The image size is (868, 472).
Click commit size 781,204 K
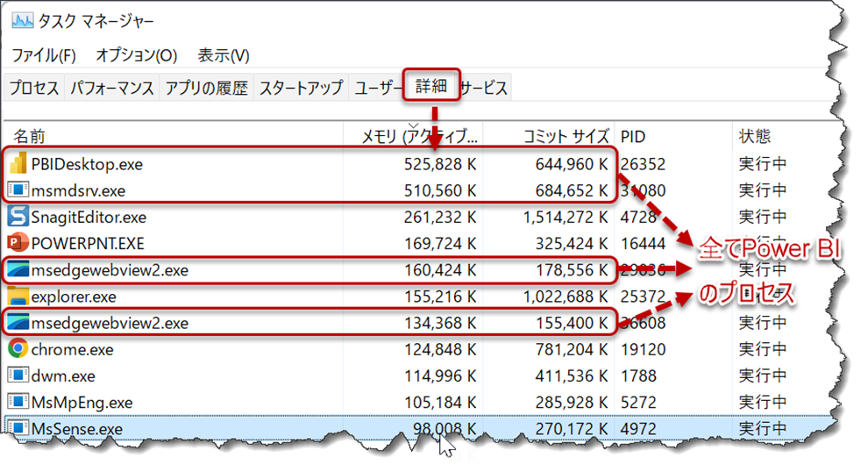tap(572, 350)
